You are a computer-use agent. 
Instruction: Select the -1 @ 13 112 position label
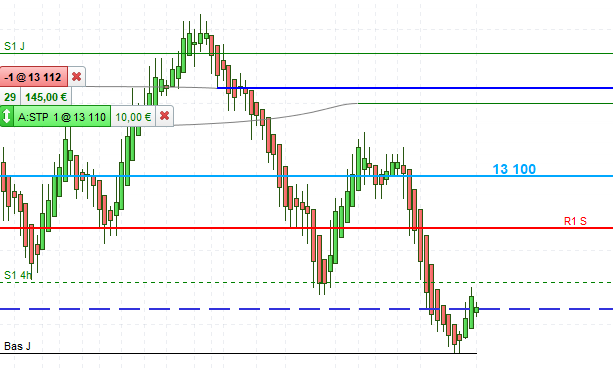[34, 77]
